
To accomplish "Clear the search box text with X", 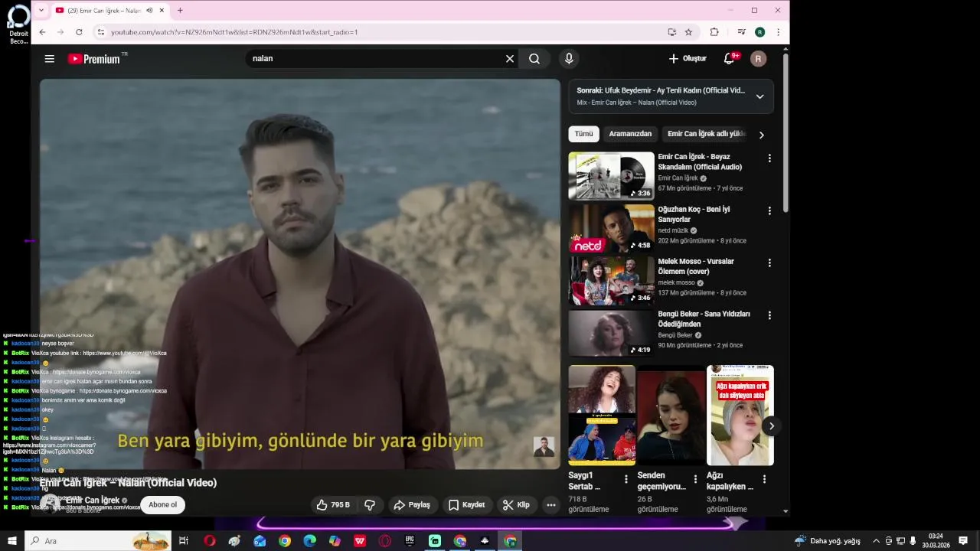I will coord(510,59).
